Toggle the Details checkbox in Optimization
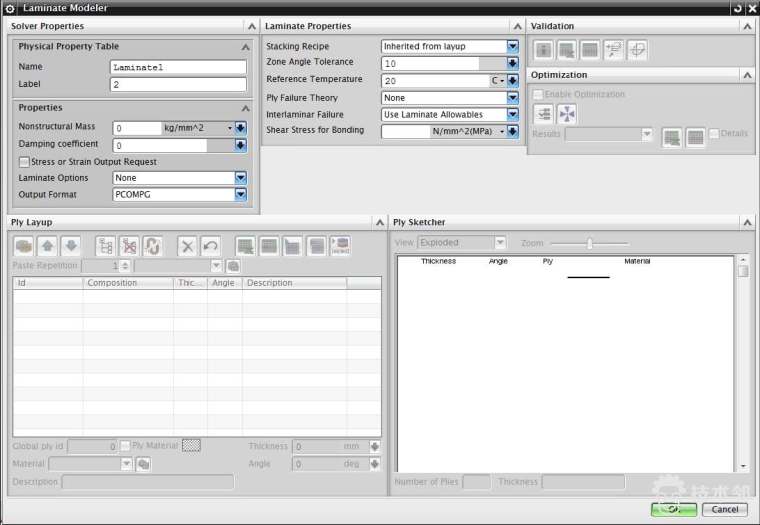Image resolution: width=760 pixels, height=525 pixels. pos(714,134)
